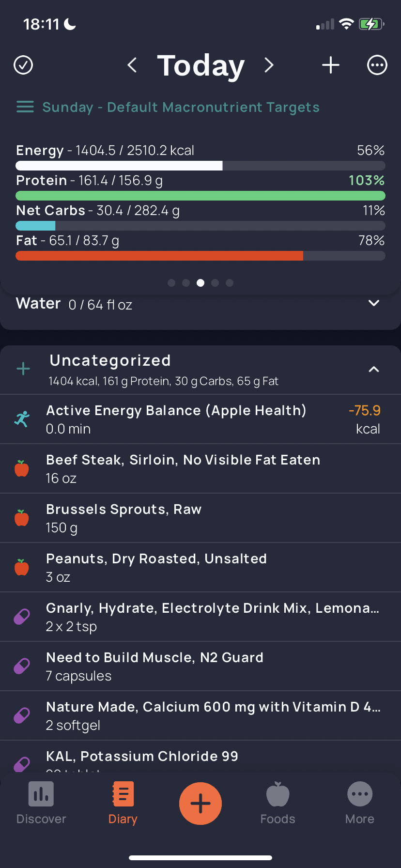Open the three-dot options menu

tap(377, 65)
